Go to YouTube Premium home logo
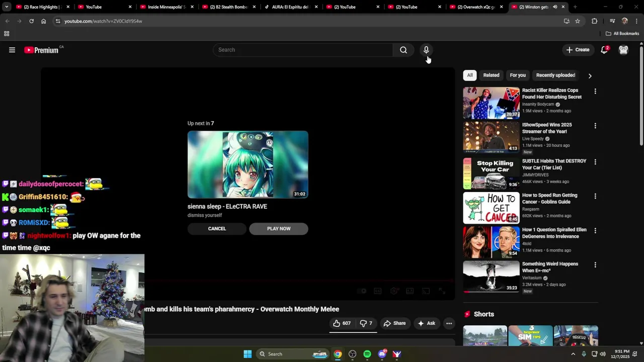Viewport: 644px width, 362px height. point(41,50)
